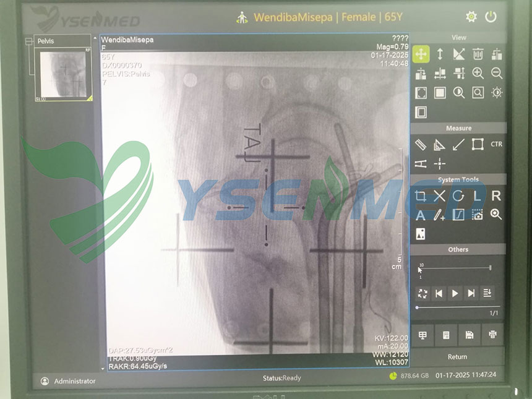Open settings with the gear icon
Screen dimensions: 532x399
click(x=471, y=17)
